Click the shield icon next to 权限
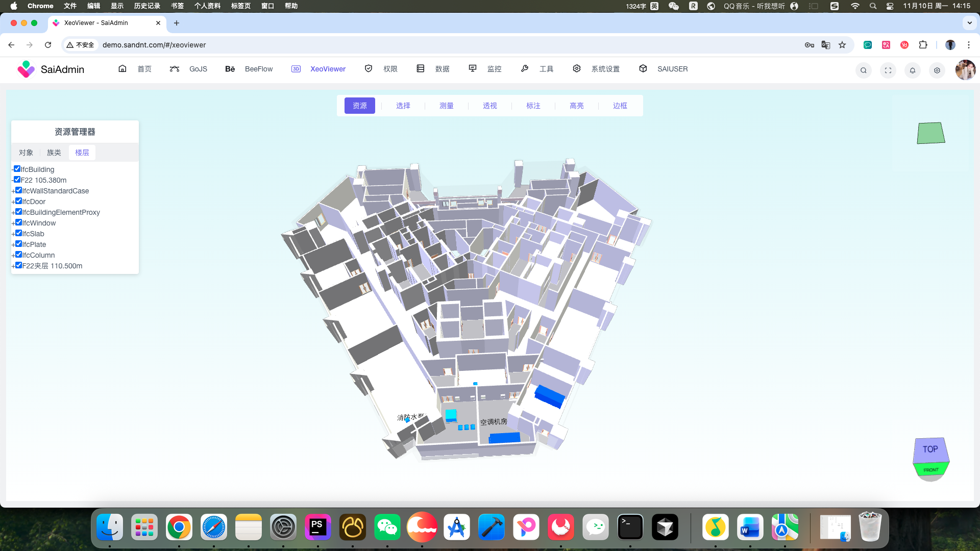Screen dimensions: 980x551 click(369, 68)
